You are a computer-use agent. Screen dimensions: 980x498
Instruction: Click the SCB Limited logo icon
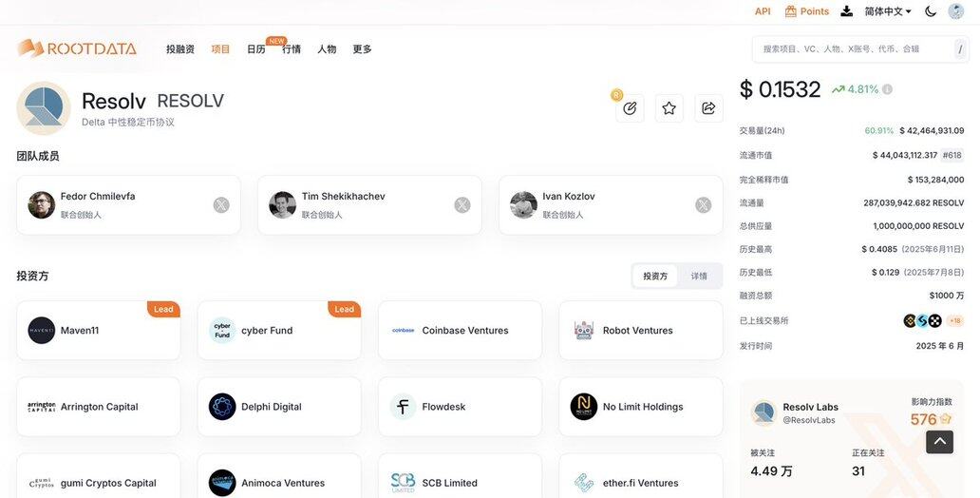click(404, 483)
